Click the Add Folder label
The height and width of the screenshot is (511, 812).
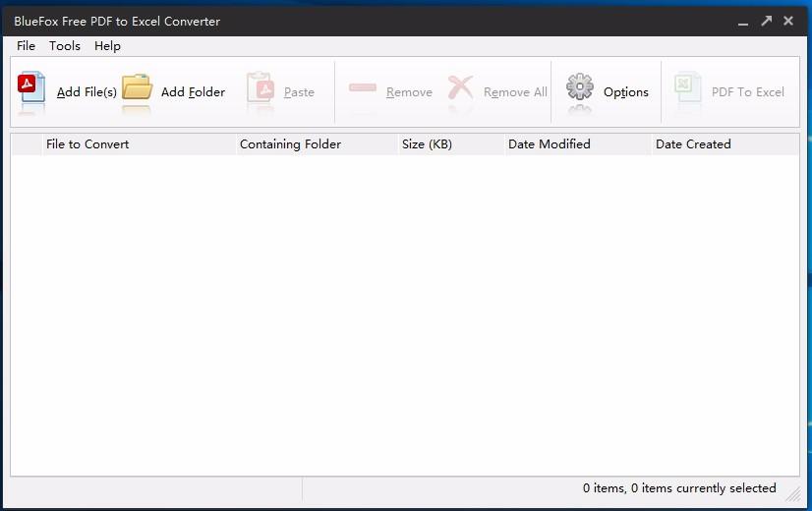(193, 92)
